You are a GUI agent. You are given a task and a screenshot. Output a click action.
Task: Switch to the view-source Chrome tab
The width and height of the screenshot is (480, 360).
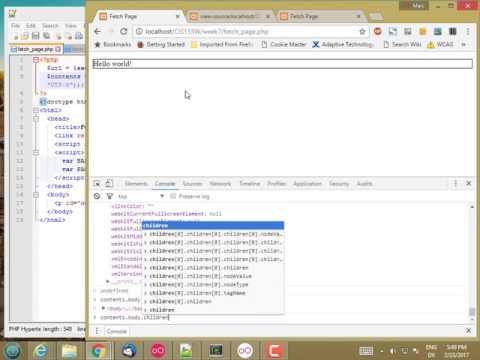point(229,16)
